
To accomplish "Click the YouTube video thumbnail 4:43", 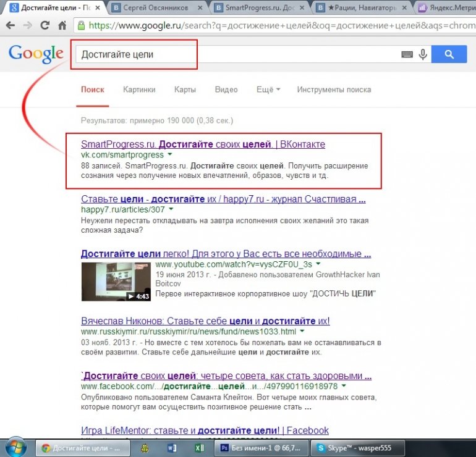I will pos(116,282).
